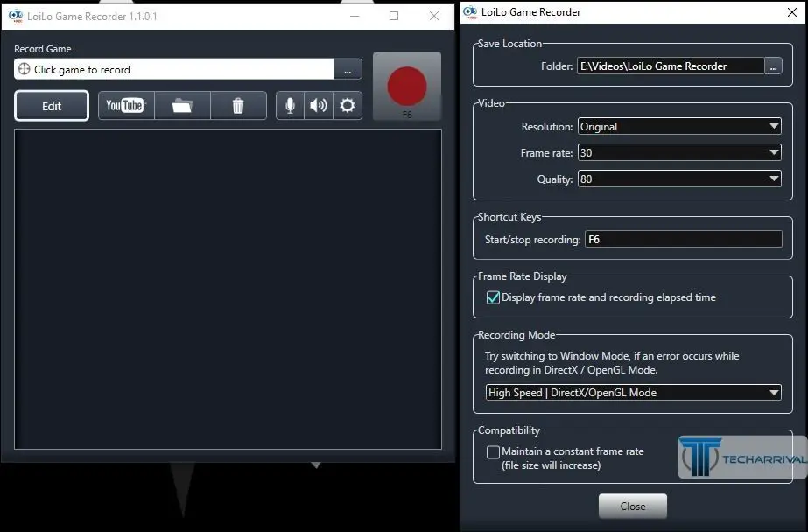Click the 'Quality:' label
Screen dimensions: 808x532
[555, 179]
